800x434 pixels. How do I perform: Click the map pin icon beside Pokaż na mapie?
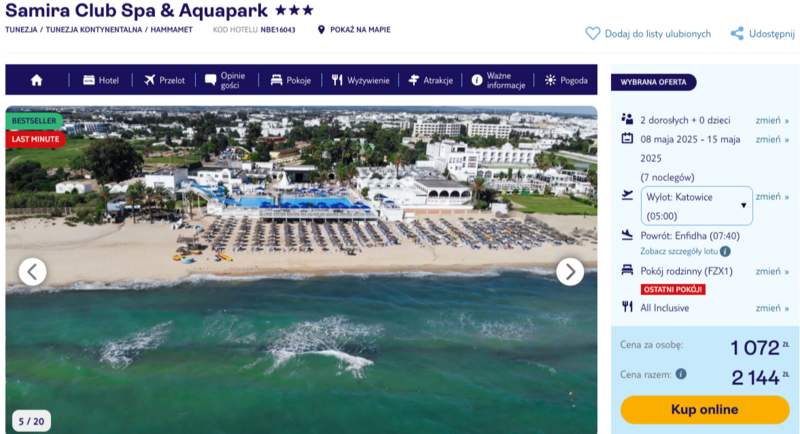click(321, 30)
